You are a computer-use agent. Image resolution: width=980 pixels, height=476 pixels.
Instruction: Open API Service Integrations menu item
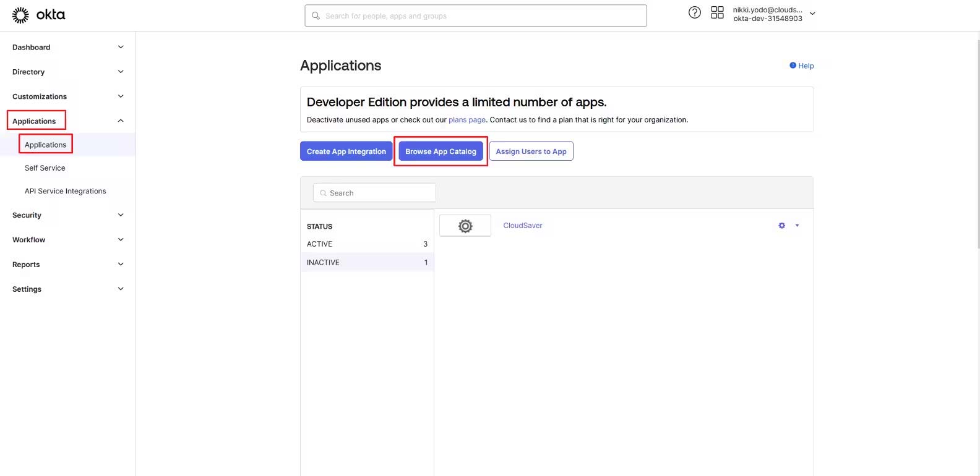click(x=65, y=191)
